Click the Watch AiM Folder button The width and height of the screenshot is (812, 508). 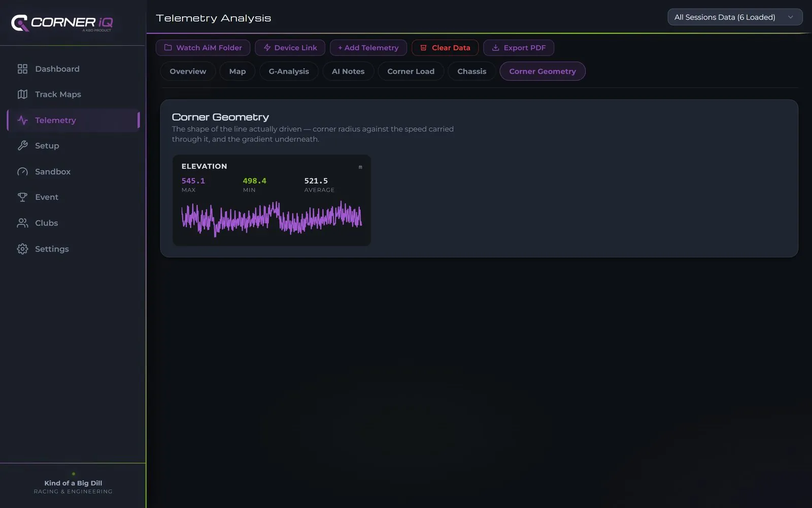pyautogui.click(x=203, y=48)
